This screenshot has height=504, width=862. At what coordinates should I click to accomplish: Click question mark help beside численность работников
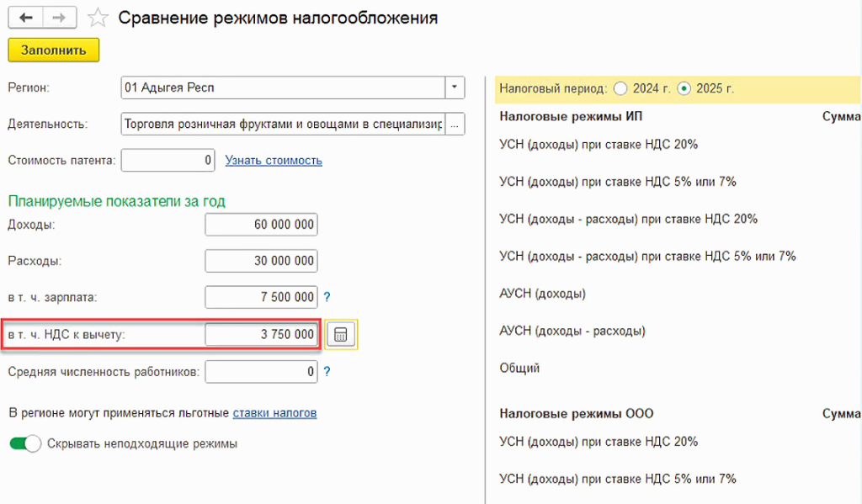[327, 371]
